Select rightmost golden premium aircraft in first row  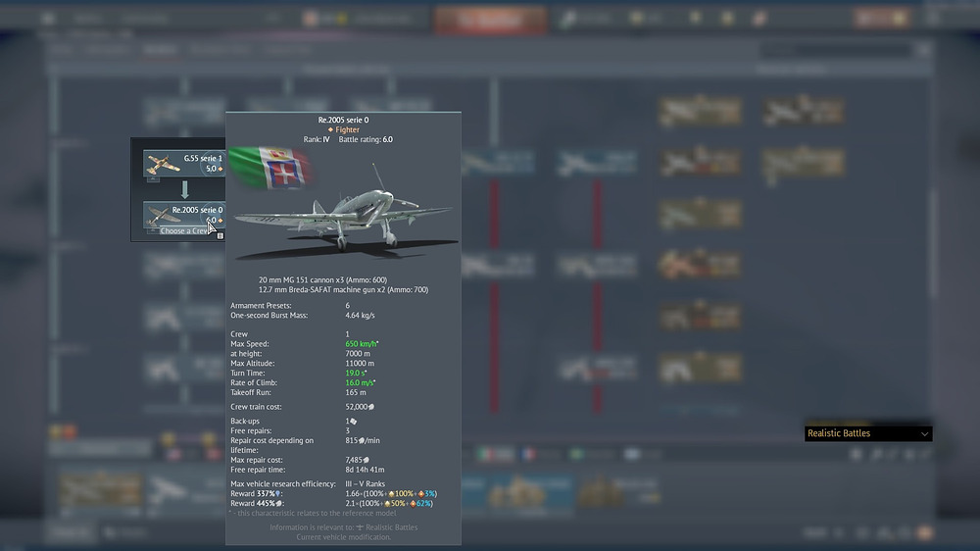[x=804, y=111]
